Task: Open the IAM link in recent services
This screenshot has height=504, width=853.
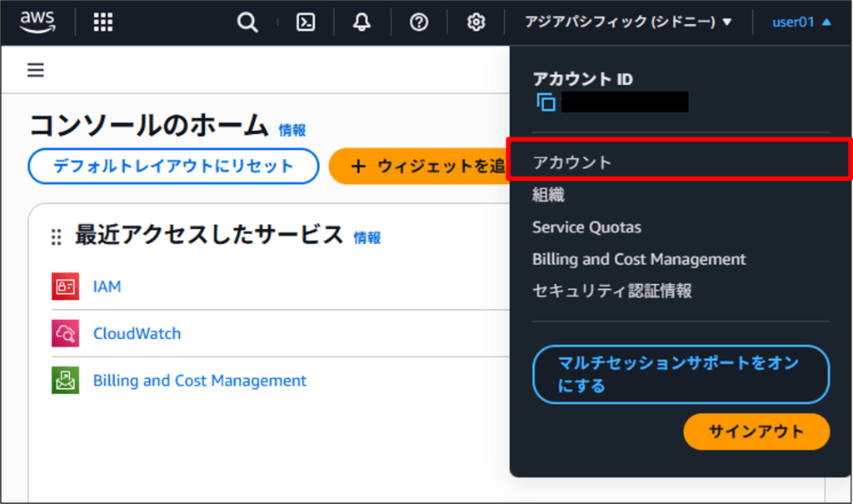Action: (107, 287)
